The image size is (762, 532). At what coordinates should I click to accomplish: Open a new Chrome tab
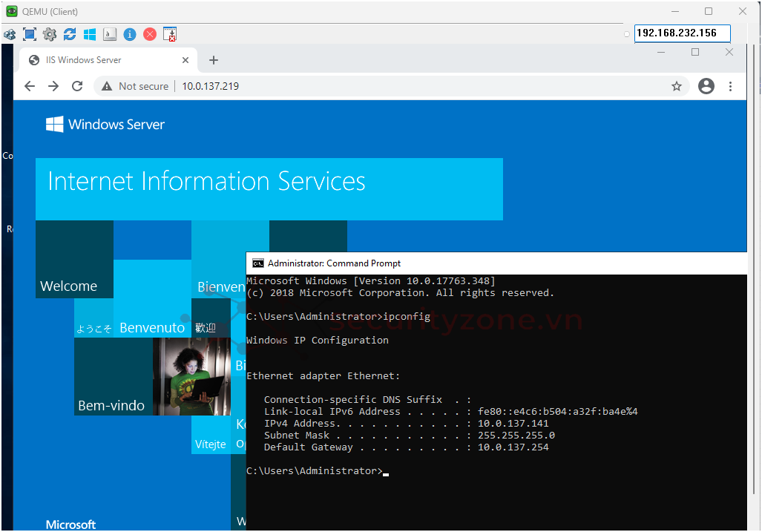[214, 60]
